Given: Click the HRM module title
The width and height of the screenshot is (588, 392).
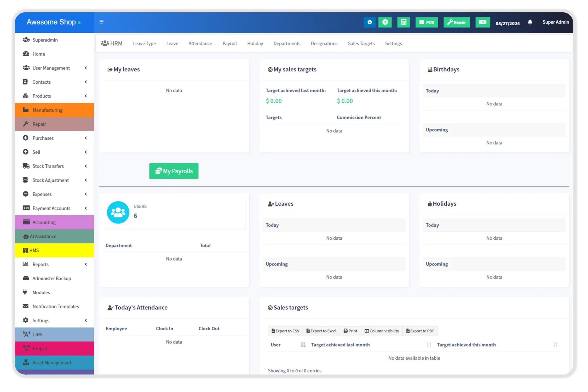Looking at the screenshot, I should [112, 43].
